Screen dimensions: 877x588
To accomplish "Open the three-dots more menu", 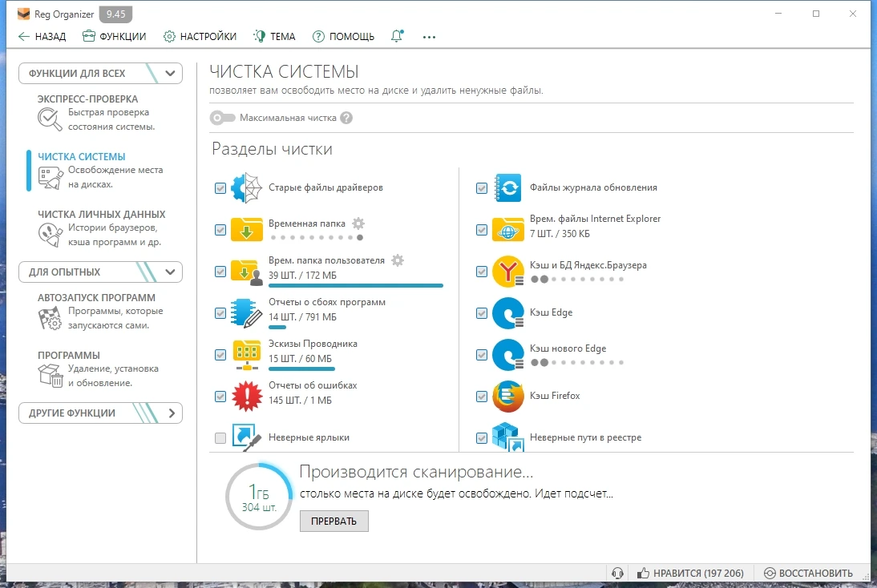I will click(429, 37).
